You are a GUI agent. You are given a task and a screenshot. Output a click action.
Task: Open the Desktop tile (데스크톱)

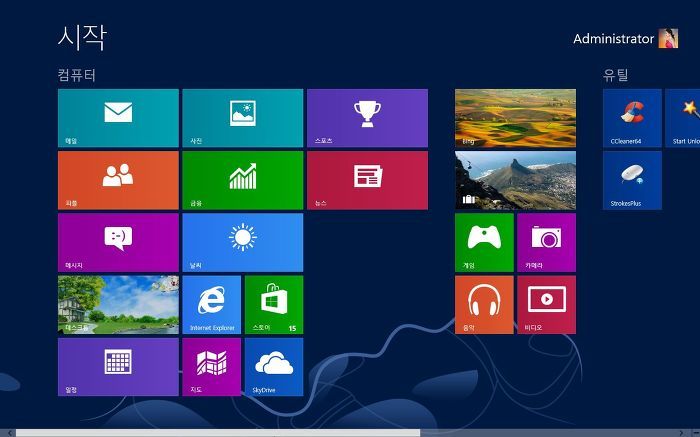click(x=118, y=305)
